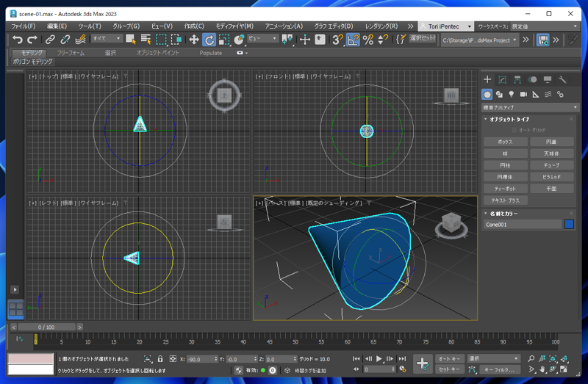588x384 pixels.
Task: Click the Set Keys large plus button
Action: pyautogui.click(x=423, y=363)
